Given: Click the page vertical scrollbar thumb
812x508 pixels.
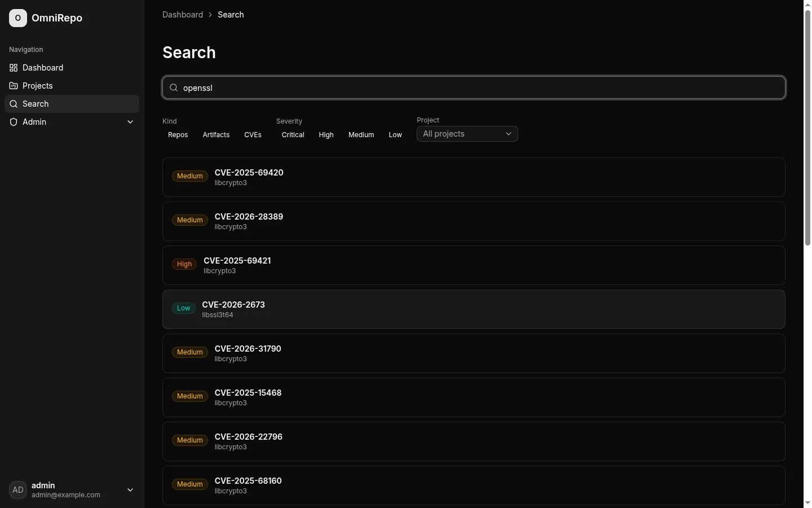Looking at the screenshot, I should 807,128.
